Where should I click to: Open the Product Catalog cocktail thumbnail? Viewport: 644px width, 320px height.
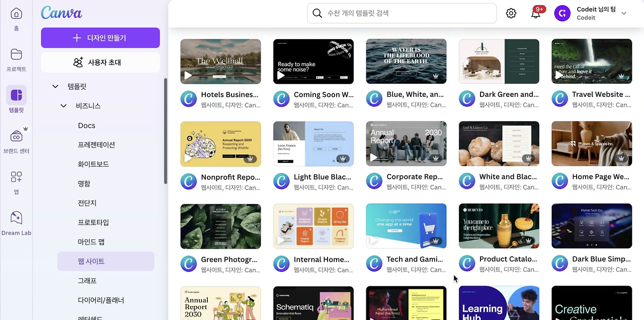coord(499,226)
